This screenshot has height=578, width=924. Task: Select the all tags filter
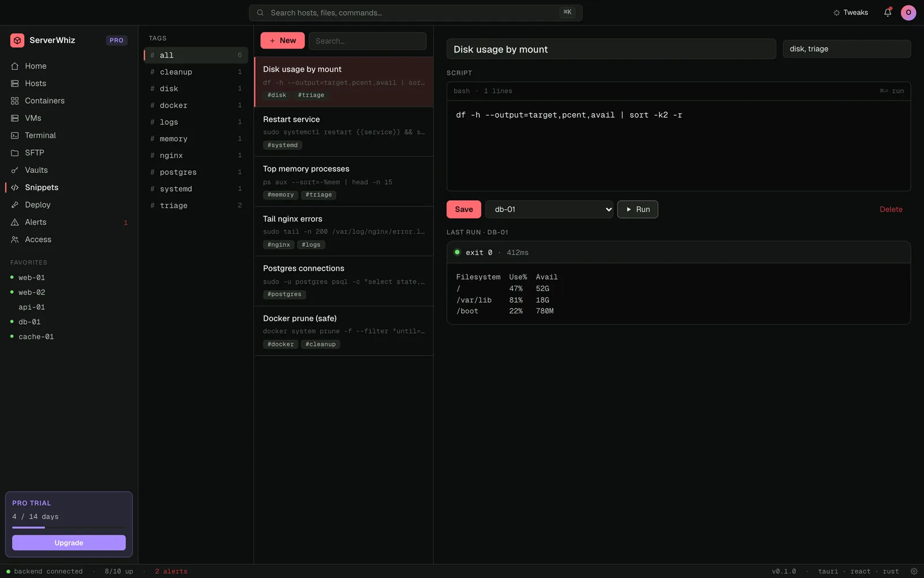coord(196,55)
